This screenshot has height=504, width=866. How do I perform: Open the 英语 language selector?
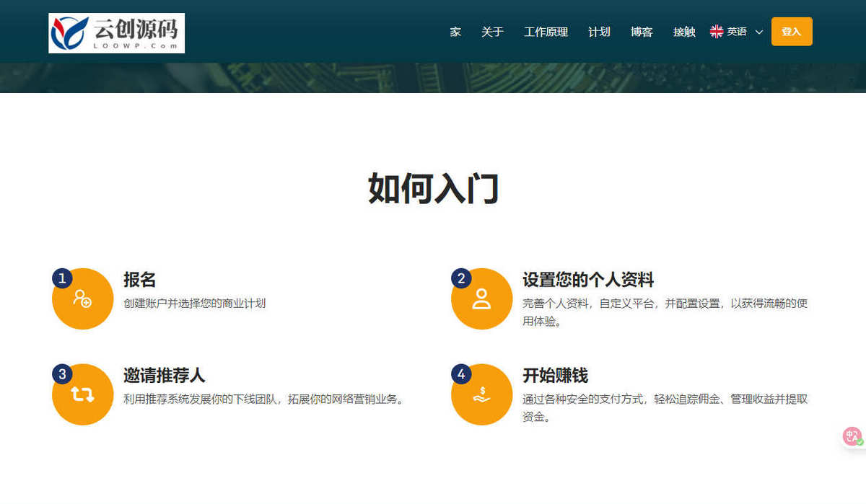click(x=737, y=32)
